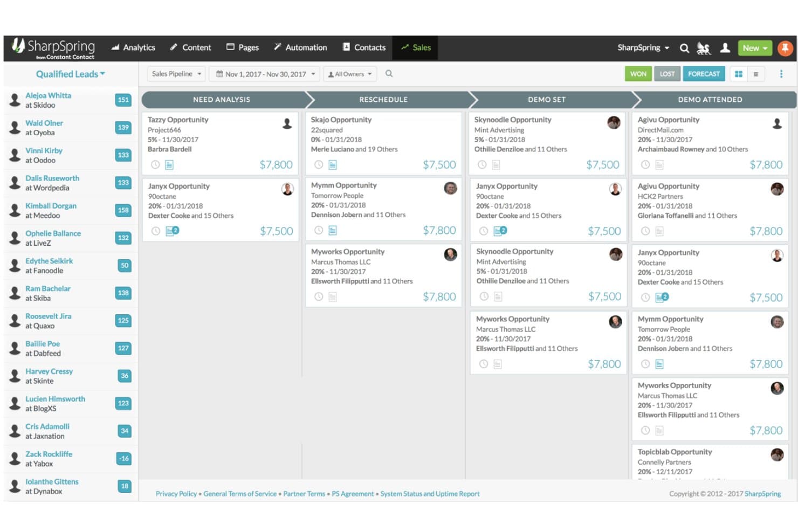Open the SharpSpring account dropdown
Viewport: 798px width, 532px height.
coord(643,48)
